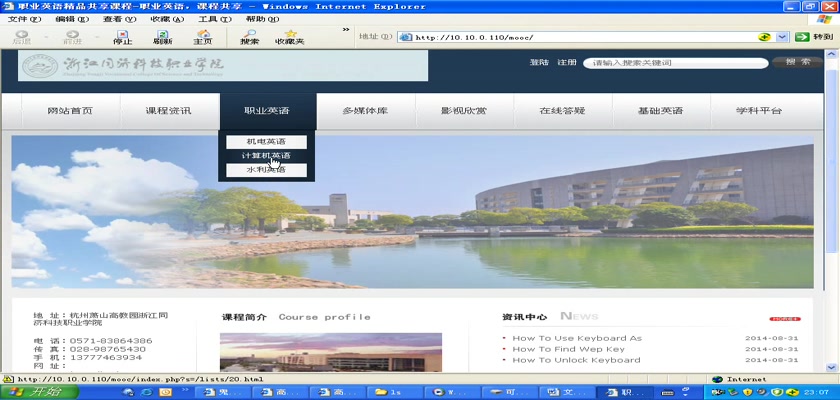The height and width of the screenshot is (400, 840).
Task: Select the 网站首页 nav tab
Action: pyautogui.click(x=70, y=111)
